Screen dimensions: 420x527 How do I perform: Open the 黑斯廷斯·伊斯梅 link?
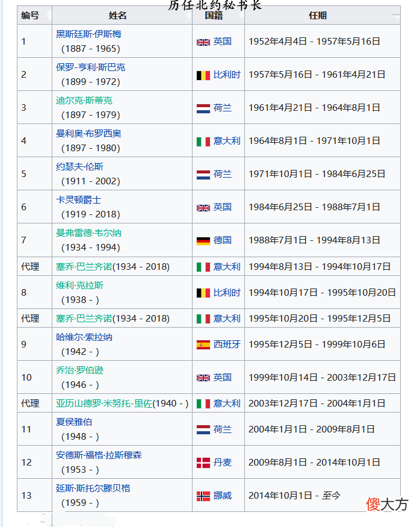(x=88, y=34)
